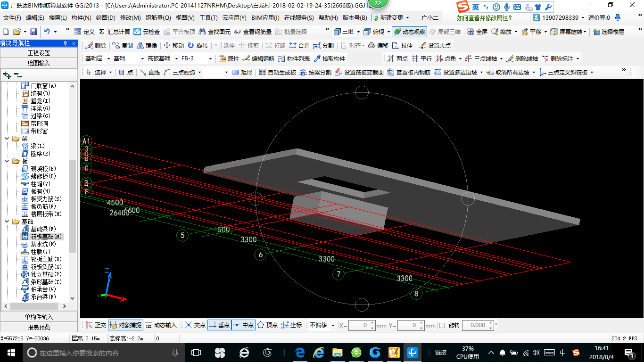Viewport: 644px width, 362px height.
Task: Open the 选择 dropdown arrow
Action: (x=110, y=72)
